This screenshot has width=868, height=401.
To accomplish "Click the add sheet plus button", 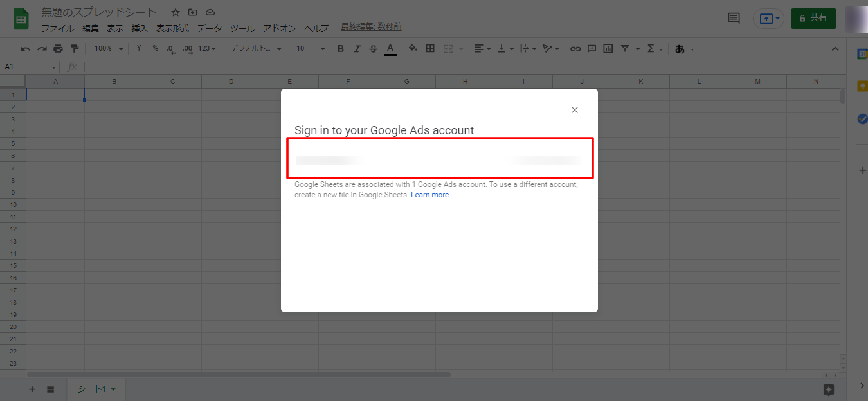I will (x=32, y=389).
